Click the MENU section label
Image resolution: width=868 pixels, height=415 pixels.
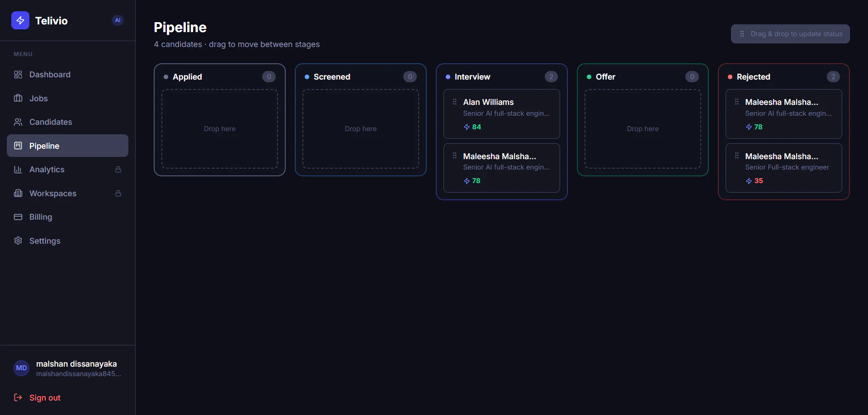(x=23, y=54)
